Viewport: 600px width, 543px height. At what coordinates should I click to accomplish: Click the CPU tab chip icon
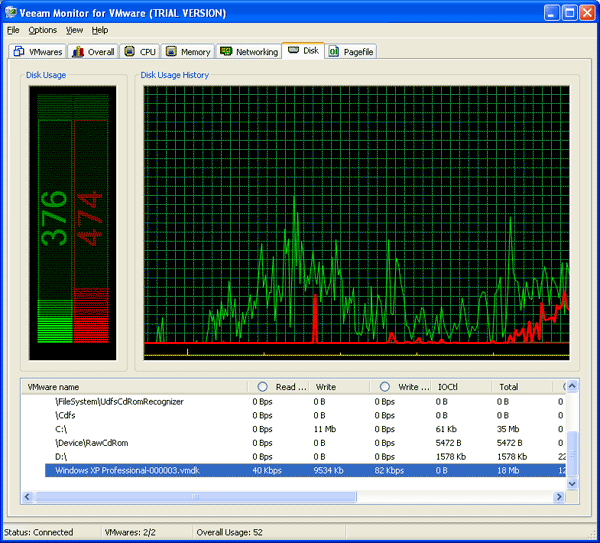pyautogui.click(x=130, y=51)
